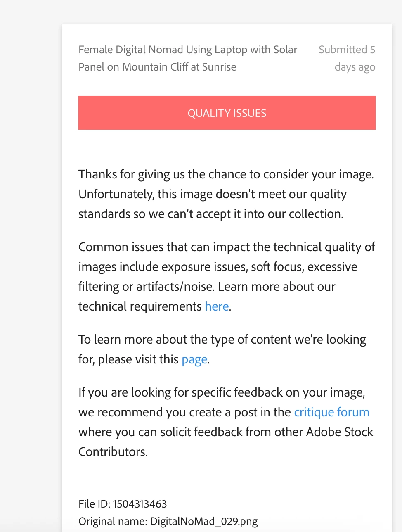Click the words 'technical requirements'
Image resolution: width=402 pixels, height=532 pixels.
(140, 306)
